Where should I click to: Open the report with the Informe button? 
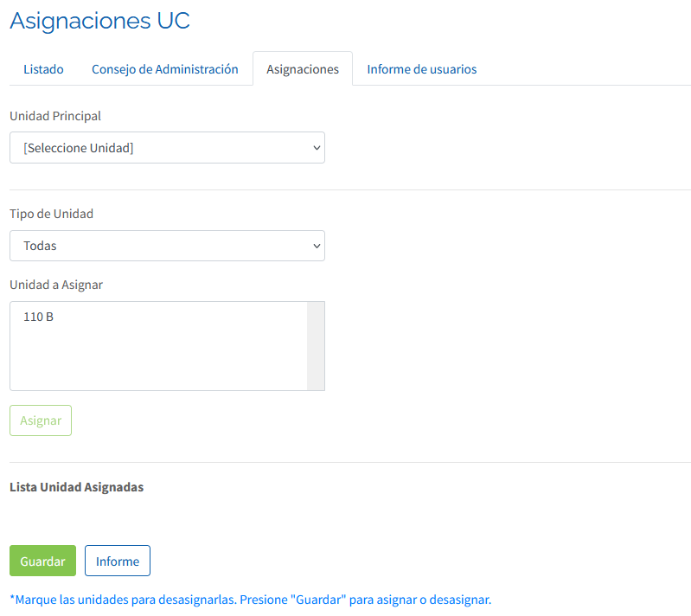[118, 561]
